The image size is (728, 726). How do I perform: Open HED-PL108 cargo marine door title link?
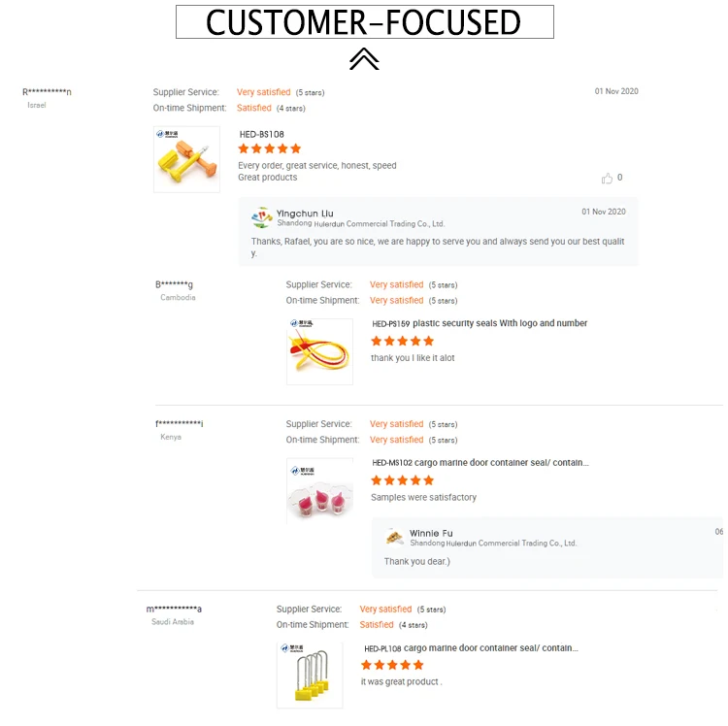tap(470, 647)
